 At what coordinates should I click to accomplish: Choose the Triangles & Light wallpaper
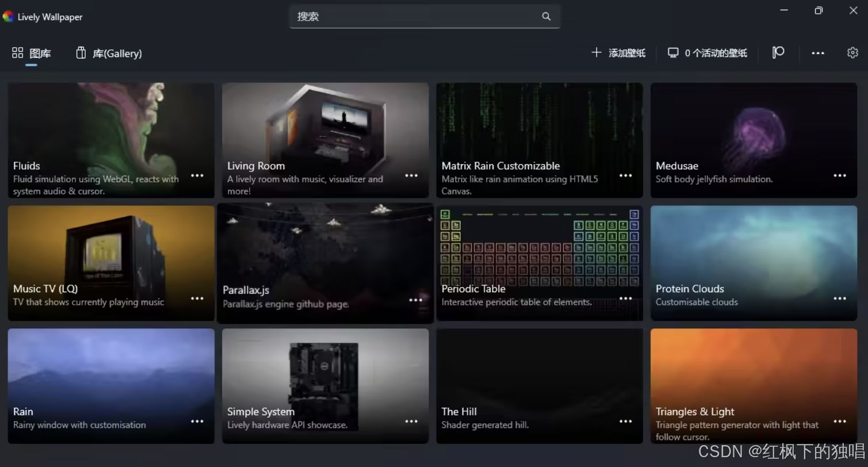point(754,386)
